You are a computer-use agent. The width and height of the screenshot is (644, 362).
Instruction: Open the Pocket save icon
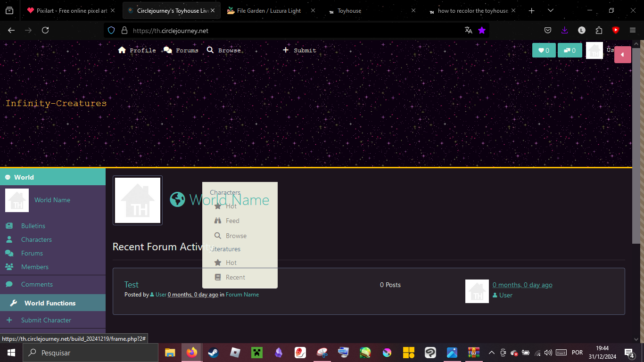(548, 30)
